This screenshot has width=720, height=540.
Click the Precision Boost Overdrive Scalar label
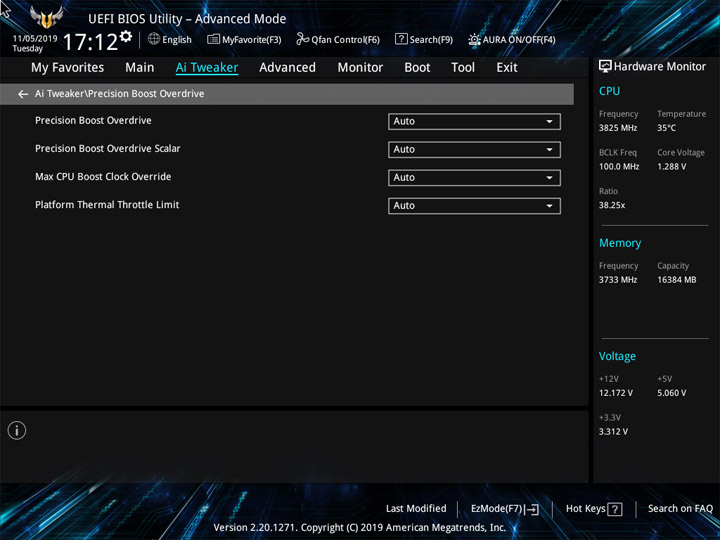point(107,148)
